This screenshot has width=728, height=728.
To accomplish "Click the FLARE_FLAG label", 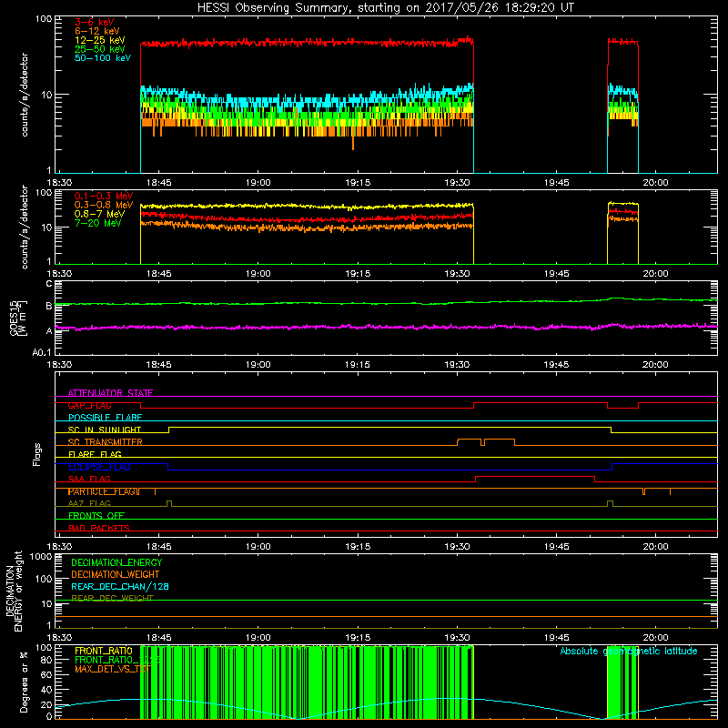I will (x=95, y=454).
